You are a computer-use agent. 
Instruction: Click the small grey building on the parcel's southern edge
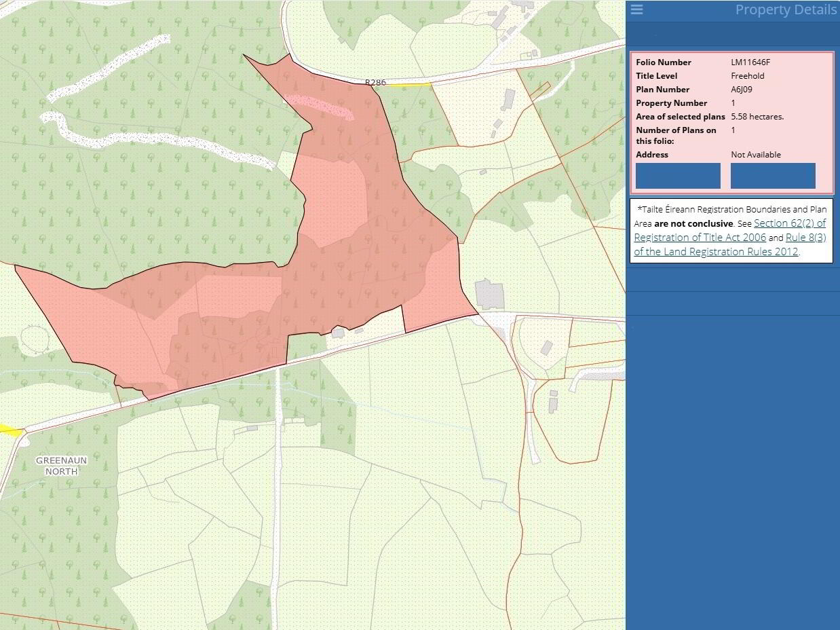coord(338,333)
